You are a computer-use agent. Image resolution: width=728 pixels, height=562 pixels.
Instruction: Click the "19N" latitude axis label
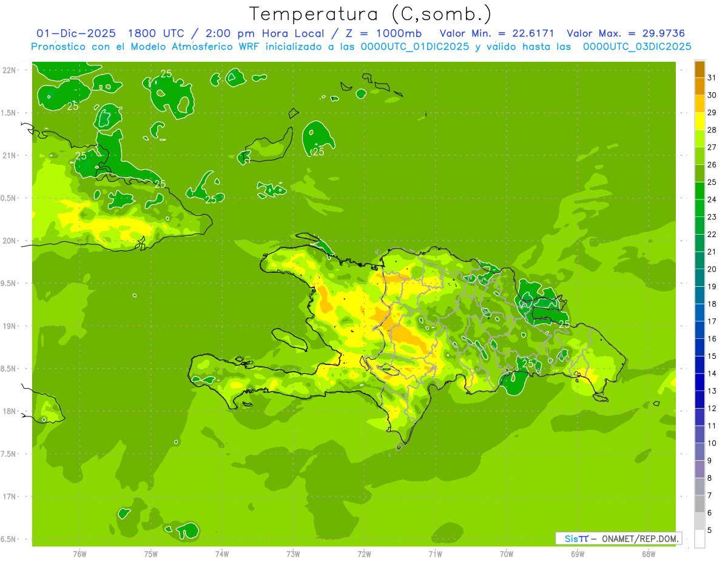point(9,326)
